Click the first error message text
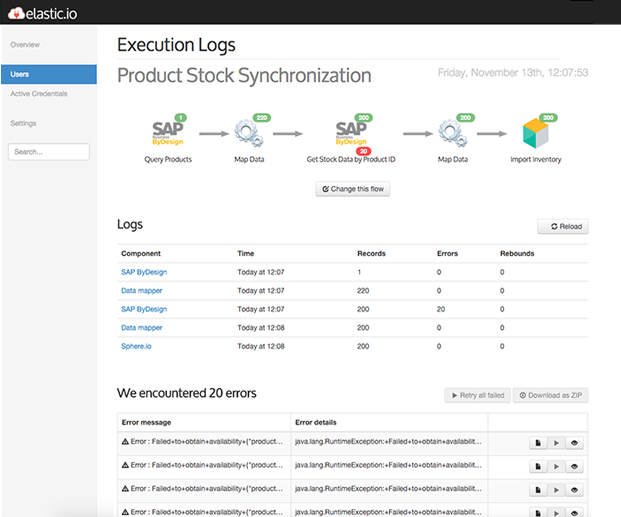 point(207,441)
